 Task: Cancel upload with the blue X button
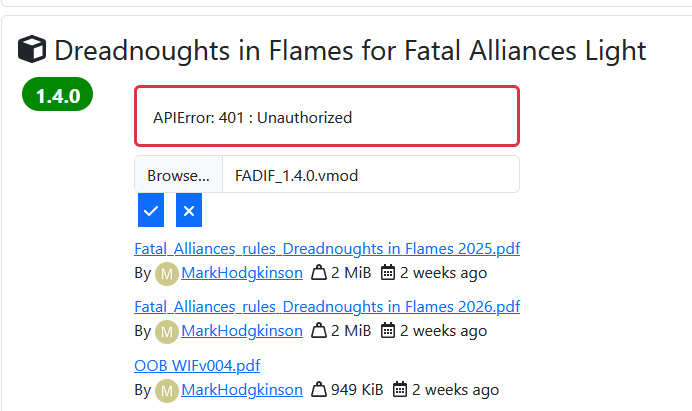pos(189,210)
